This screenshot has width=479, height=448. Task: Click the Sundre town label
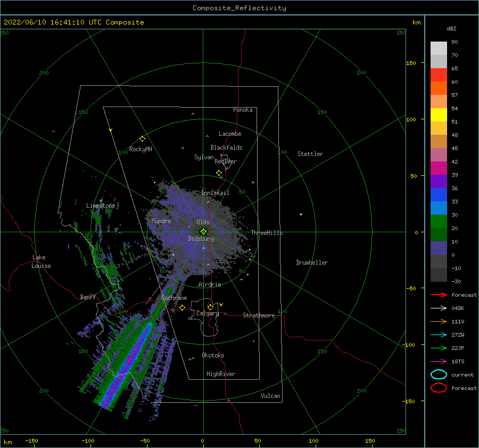[x=161, y=221]
